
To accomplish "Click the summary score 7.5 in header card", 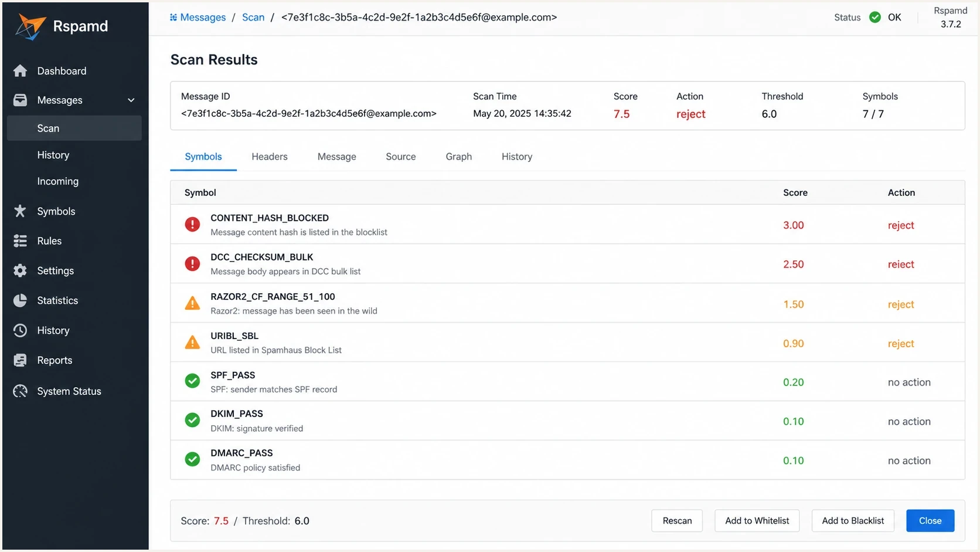I will (622, 114).
